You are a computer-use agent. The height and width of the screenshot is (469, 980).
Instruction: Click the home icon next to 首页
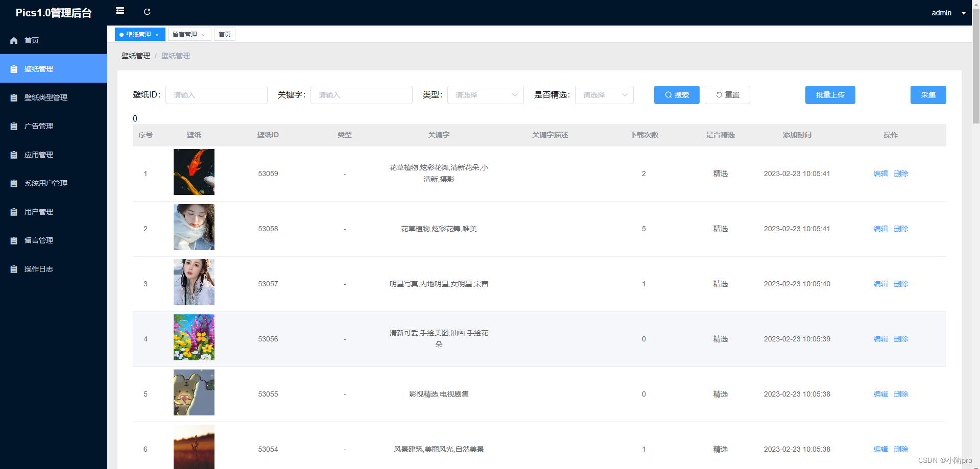tap(14, 40)
